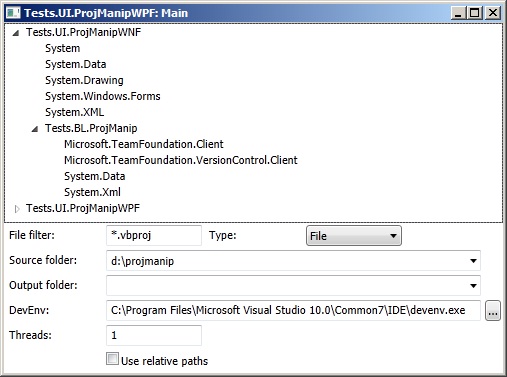Click the Source folder label
This screenshot has width=507, height=377.
pyautogui.click(x=43, y=260)
